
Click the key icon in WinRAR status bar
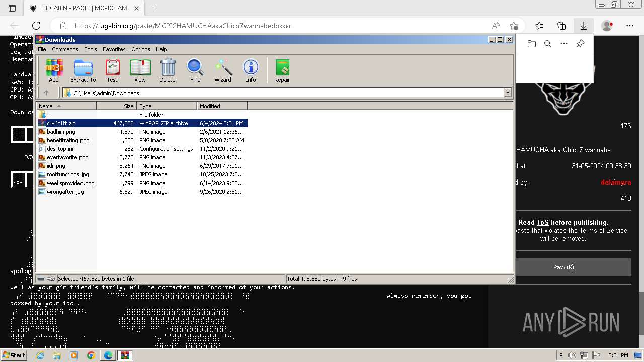51,279
